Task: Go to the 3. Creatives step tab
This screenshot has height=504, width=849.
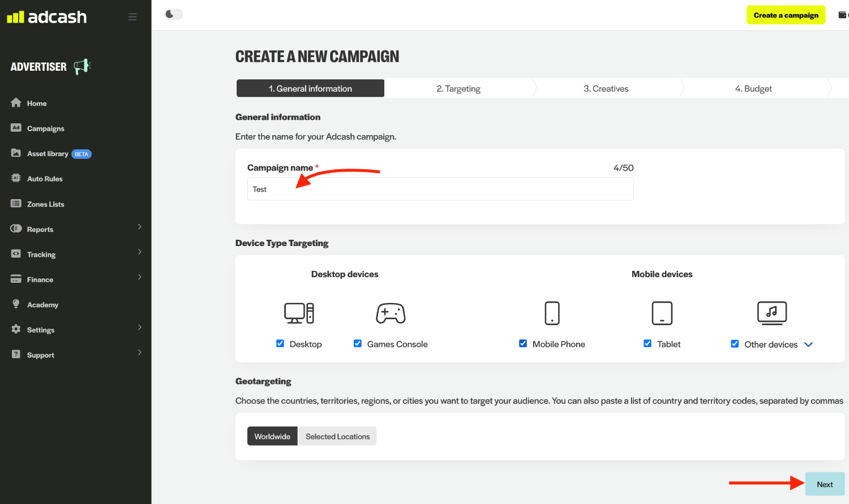Action: point(606,88)
